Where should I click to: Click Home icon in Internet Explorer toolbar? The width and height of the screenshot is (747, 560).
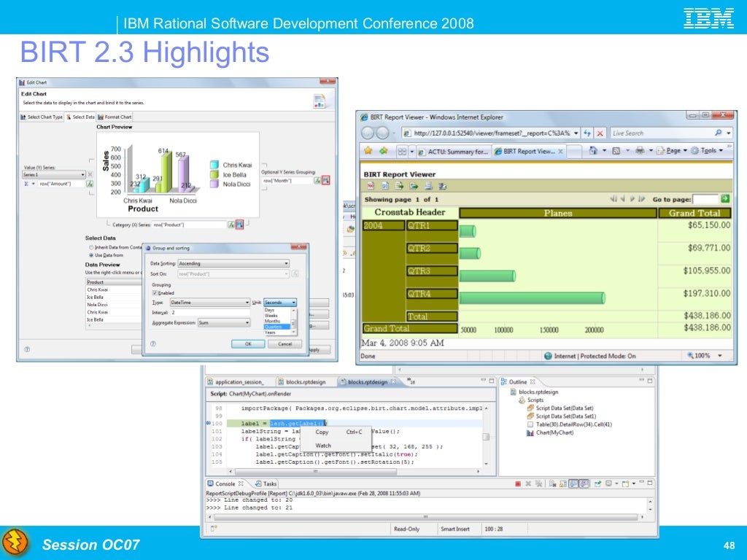point(593,150)
